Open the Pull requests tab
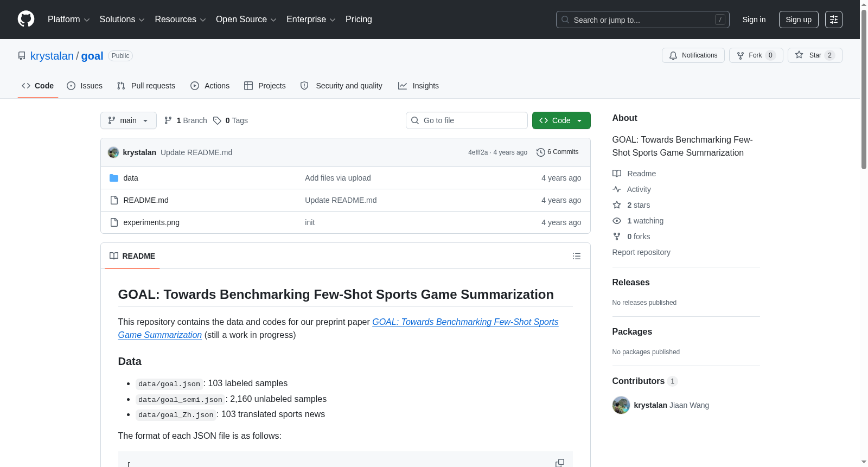The image size is (868, 467). point(146,86)
